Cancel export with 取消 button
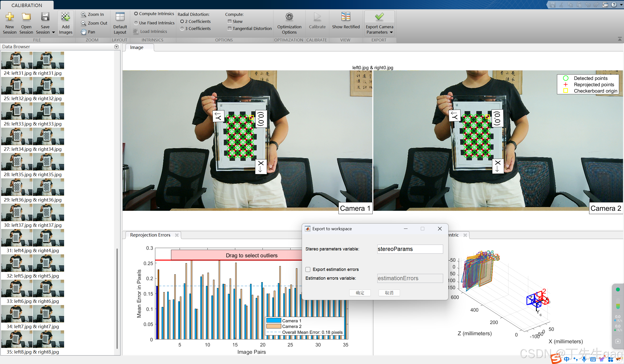The image size is (624, 364). (x=389, y=293)
